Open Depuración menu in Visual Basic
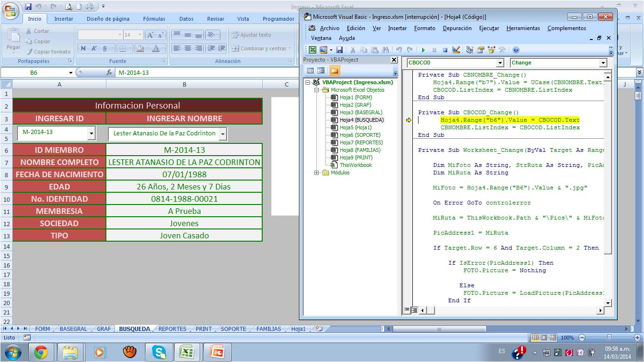Screen dimensions: 644x362 click(x=458, y=28)
